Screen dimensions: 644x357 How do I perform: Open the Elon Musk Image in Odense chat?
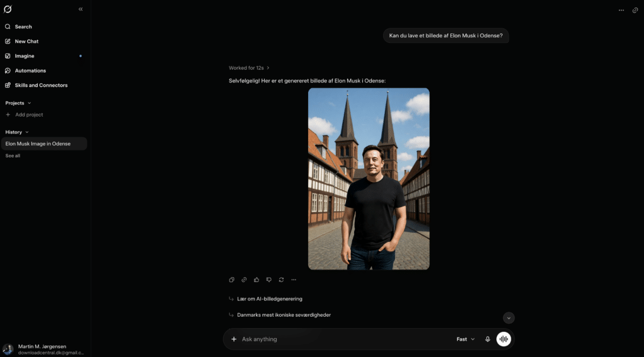tap(44, 144)
